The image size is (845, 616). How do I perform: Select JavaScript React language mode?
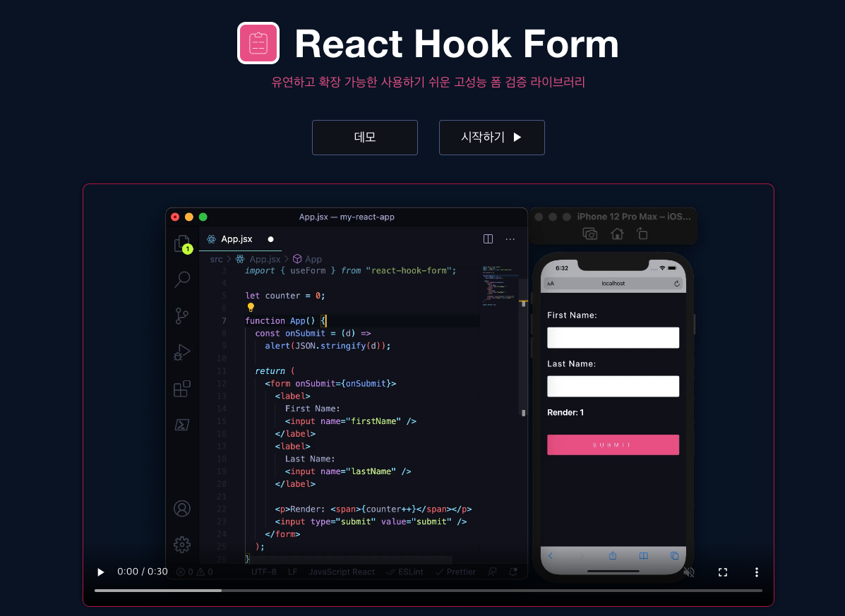342,572
